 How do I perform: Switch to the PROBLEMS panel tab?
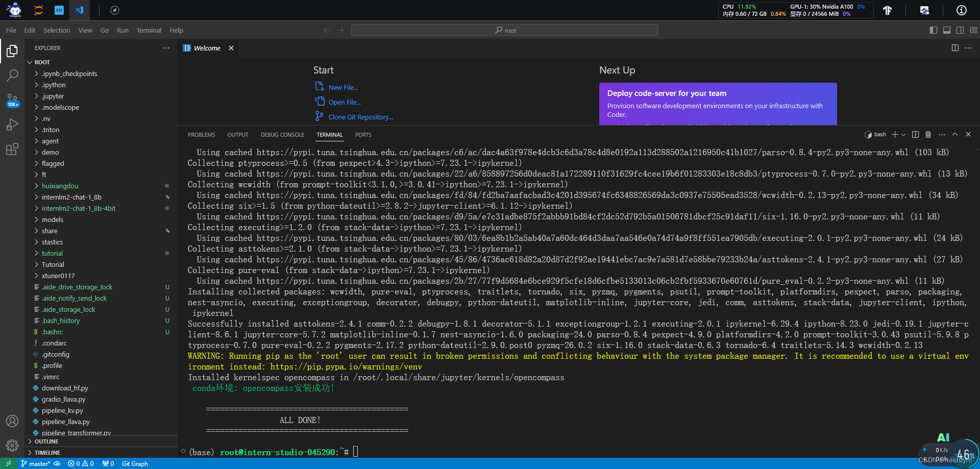pos(202,135)
